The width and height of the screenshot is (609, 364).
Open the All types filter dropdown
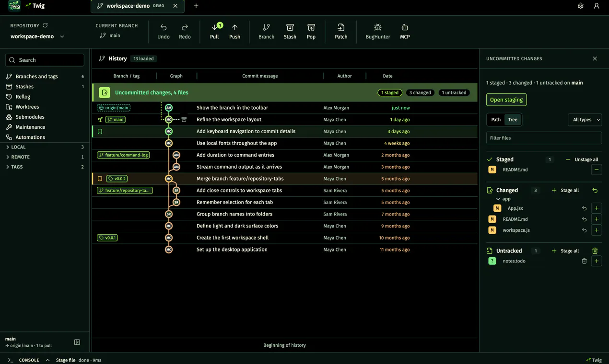tap(585, 120)
